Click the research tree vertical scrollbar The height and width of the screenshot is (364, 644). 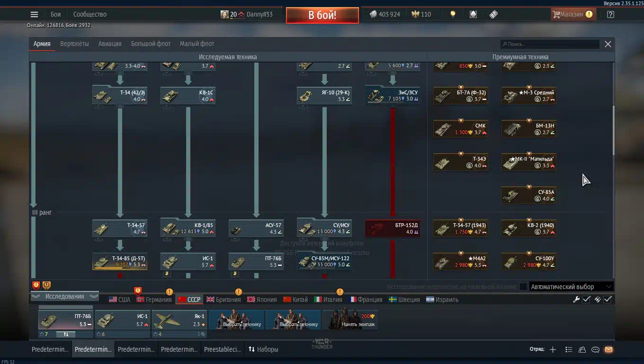pos(614,130)
